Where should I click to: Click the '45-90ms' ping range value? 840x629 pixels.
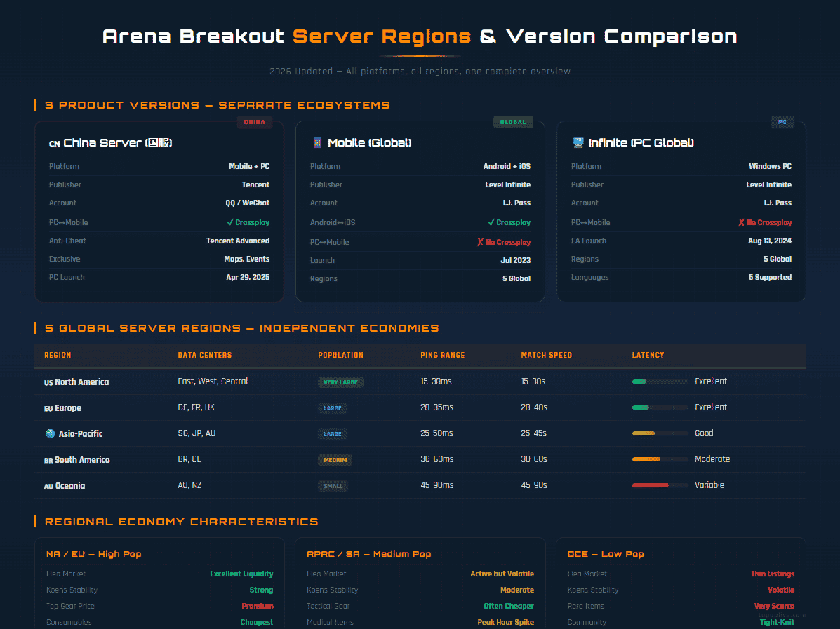tap(437, 485)
